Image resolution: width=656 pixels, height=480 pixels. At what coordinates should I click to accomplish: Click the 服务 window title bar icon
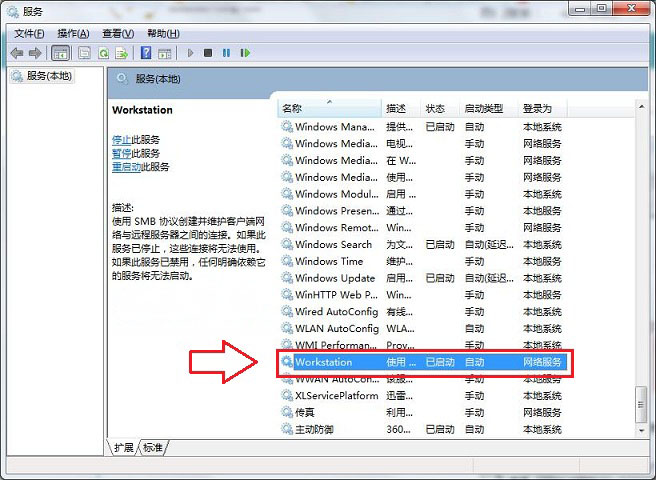[13, 12]
